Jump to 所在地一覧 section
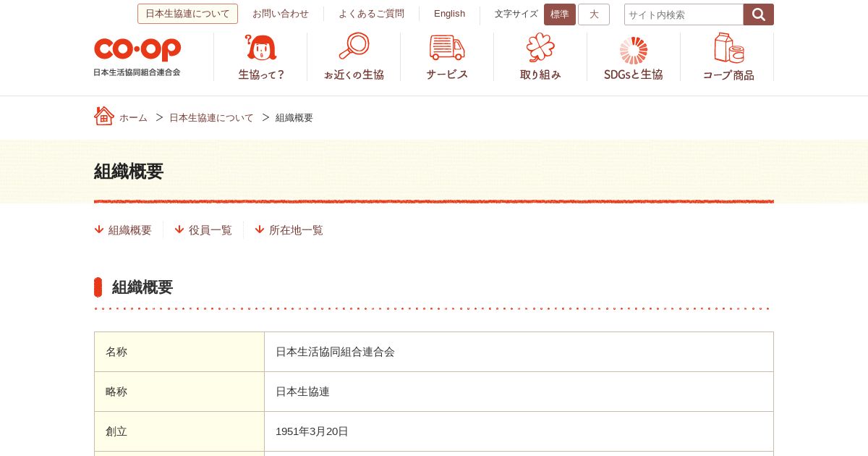The image size is (868, 456). click(x=296, y=230)
